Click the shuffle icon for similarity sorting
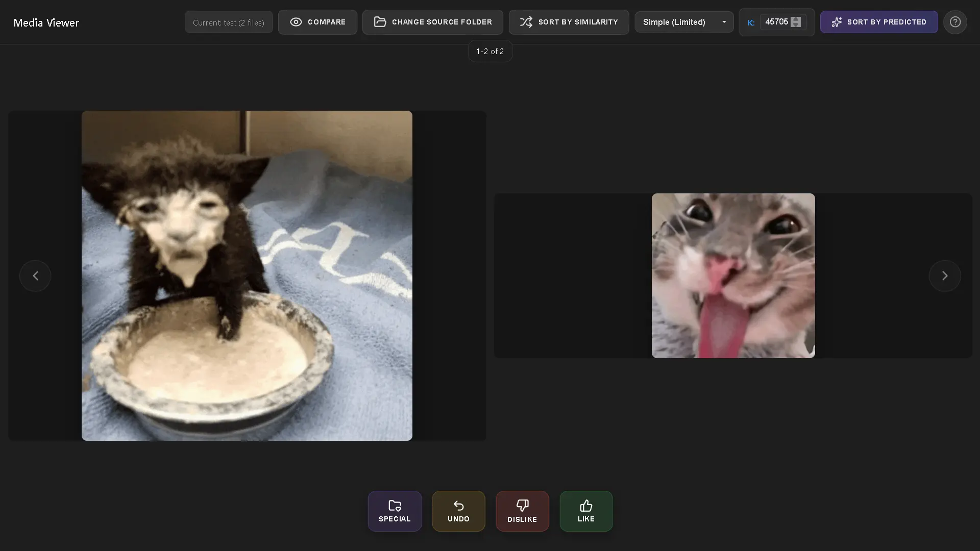The width and height of the screenshot is (980, 551). tap(527, 22)
